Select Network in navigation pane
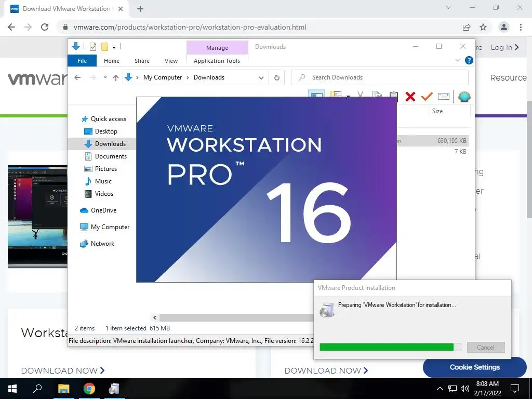Screen dimensions: 532x399 click(102, 244)
